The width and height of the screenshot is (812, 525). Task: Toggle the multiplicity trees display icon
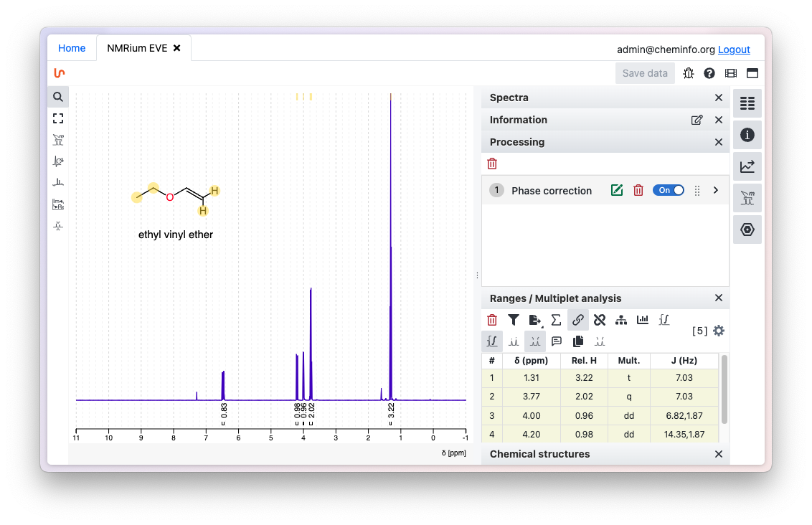535,341
